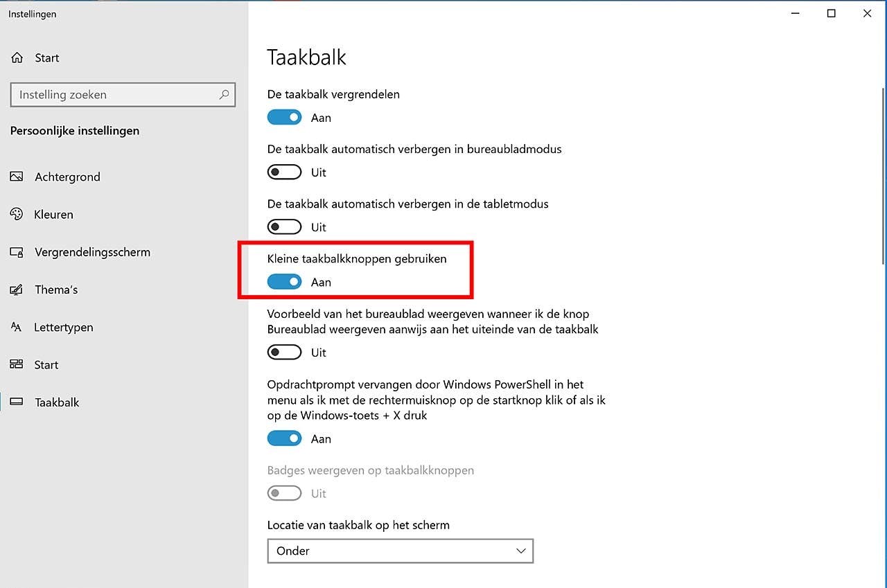Open Vergrendelingsscherm using its lock screen icon
The width and height of the screenshot is (887, 588).
(x=16, y=252)
